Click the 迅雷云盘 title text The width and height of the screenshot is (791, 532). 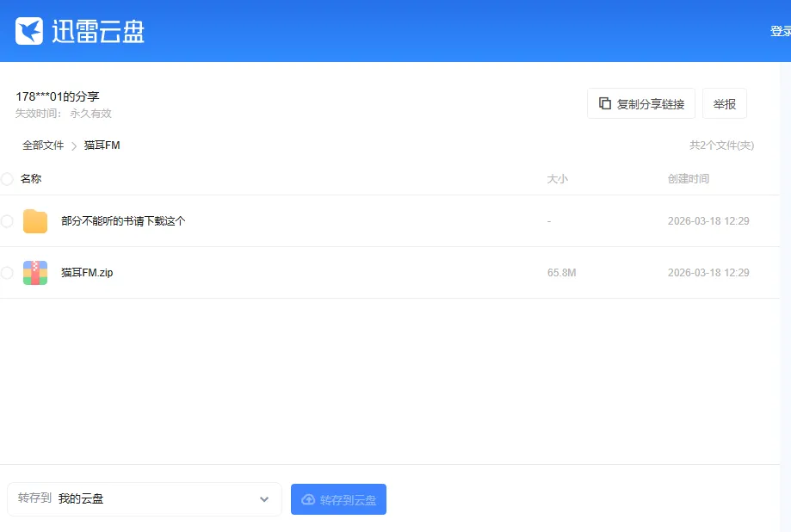[x=98, y=31]
